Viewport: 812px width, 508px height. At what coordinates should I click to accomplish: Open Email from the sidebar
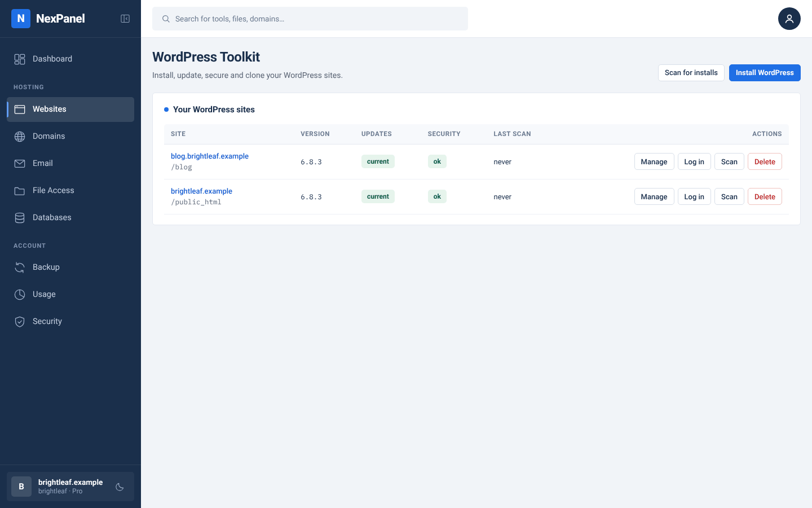tap(70, 163)
